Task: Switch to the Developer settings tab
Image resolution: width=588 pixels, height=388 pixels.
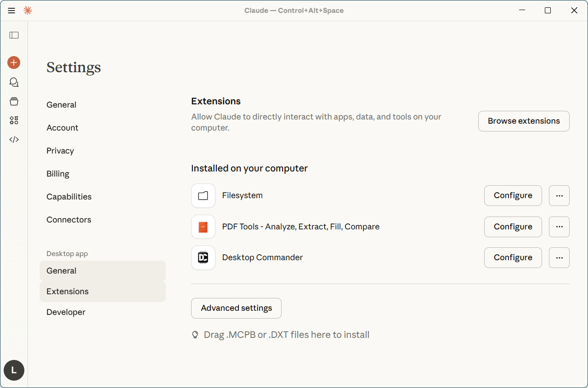Action: point(66,312)
